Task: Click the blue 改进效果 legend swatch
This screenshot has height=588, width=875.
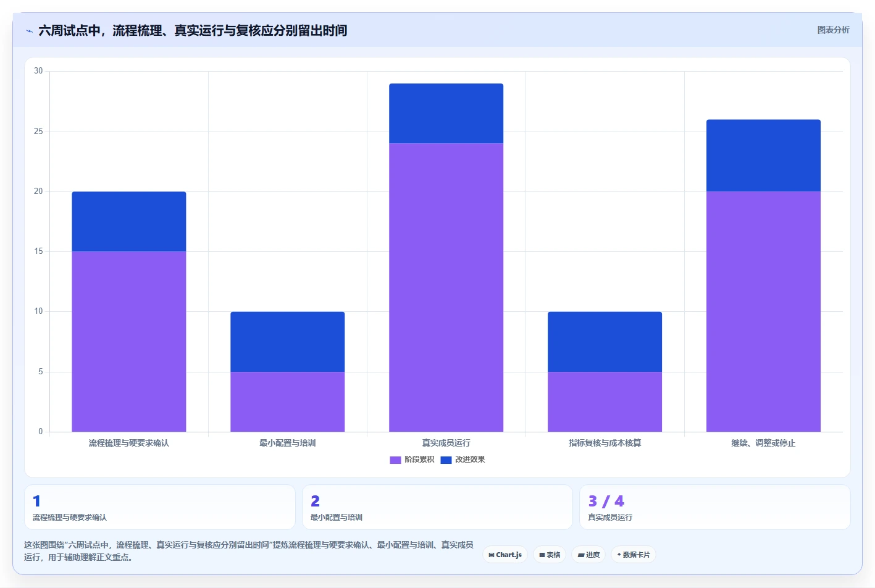Action: click(446, 460)
